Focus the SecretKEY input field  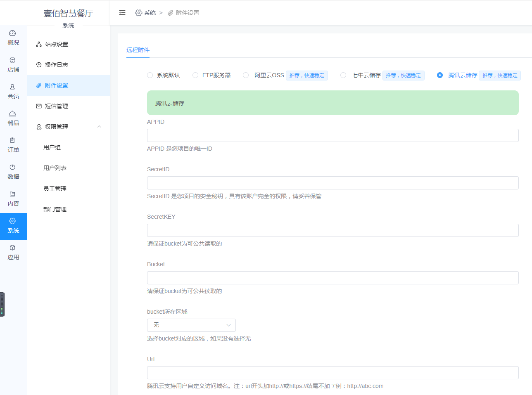pos(333,230)
